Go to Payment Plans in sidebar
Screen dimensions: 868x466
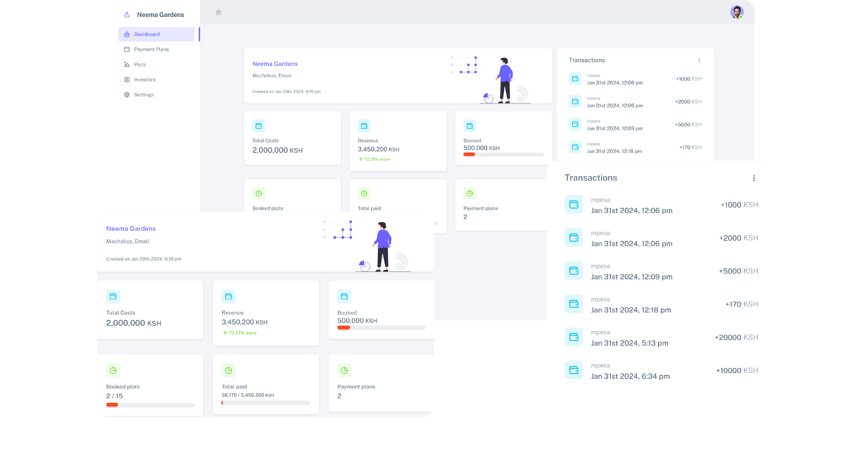coord(151,49)
